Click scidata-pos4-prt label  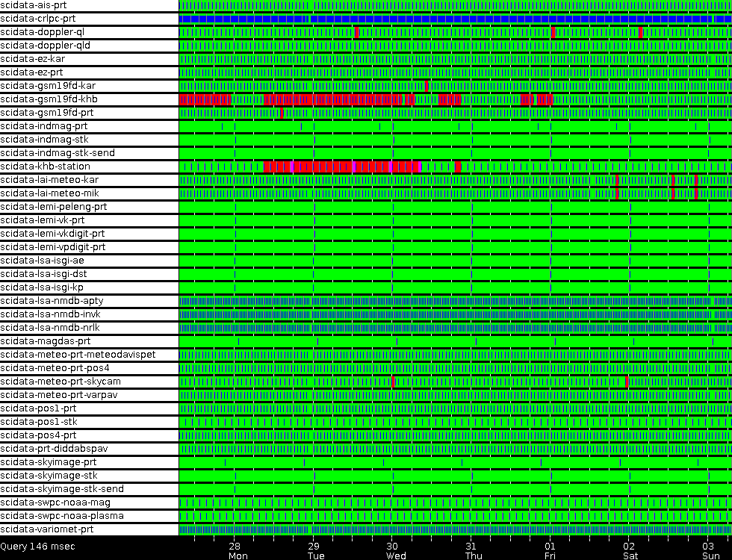click(x=38, y=435)
